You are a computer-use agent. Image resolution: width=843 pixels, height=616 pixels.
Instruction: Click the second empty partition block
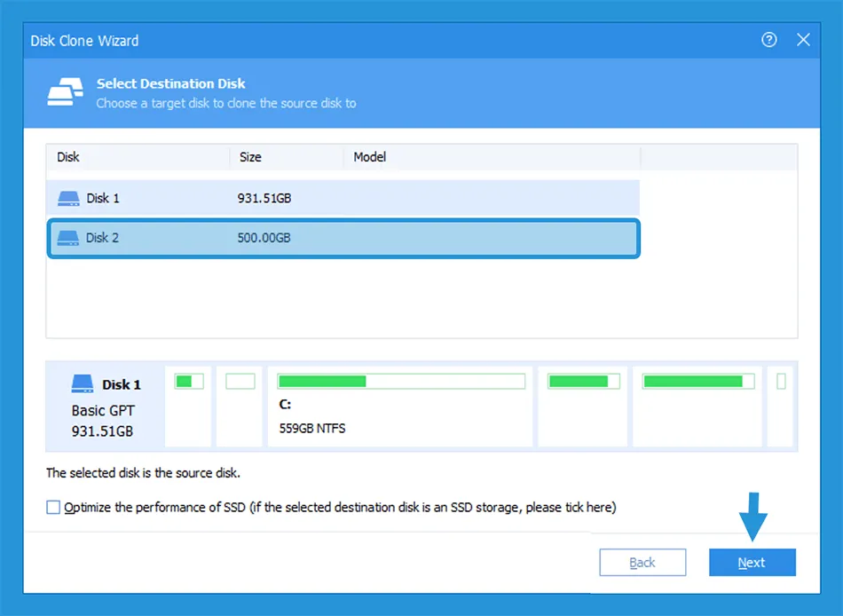[240, 407]
